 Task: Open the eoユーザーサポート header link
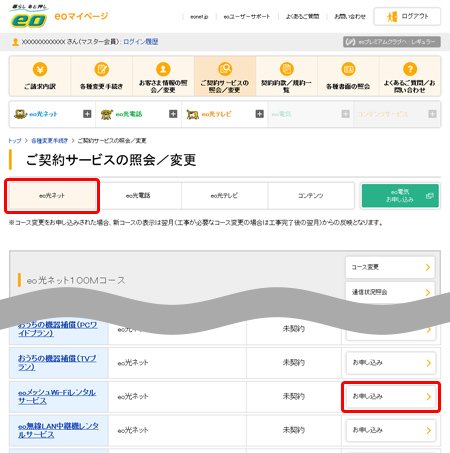tap(247, 16)
